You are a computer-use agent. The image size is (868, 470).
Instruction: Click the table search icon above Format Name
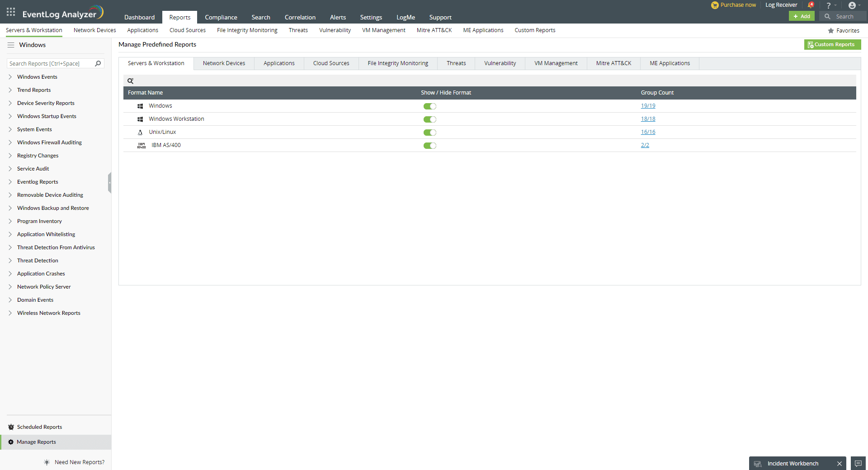(130, 81)
